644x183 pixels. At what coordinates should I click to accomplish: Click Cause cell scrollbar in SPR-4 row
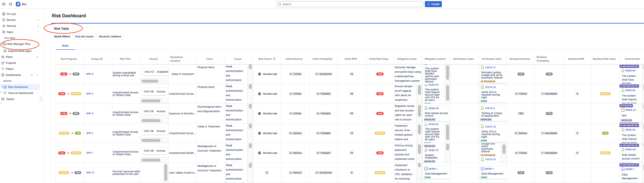(x=250, y=87)
